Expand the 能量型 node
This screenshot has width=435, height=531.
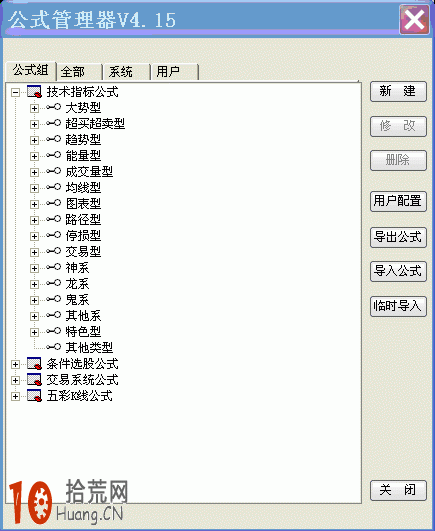point(34,156)
